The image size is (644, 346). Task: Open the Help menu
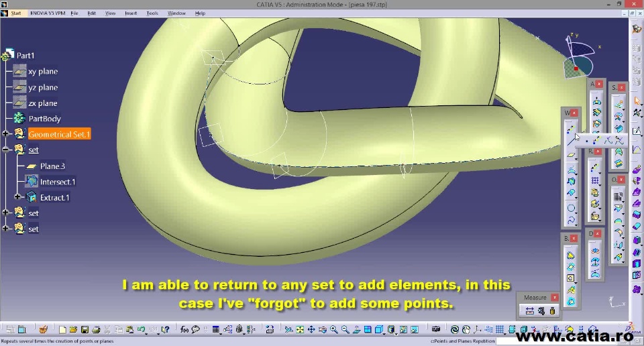(x=200, y=13)
